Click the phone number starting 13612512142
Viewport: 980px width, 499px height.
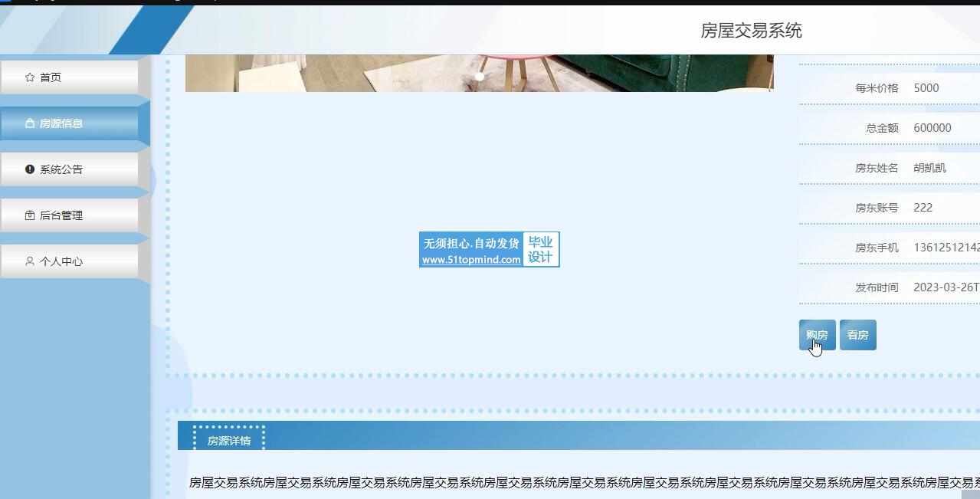(x=946, y=248)
